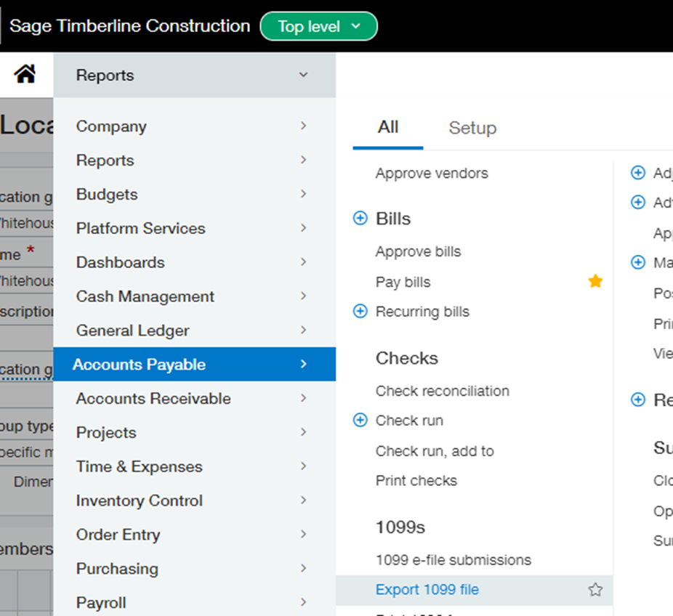The height and width of the screenshot is (616, 673).
Task: Expand Projects with its chevron arrow
Action: [x=304, y=432]
